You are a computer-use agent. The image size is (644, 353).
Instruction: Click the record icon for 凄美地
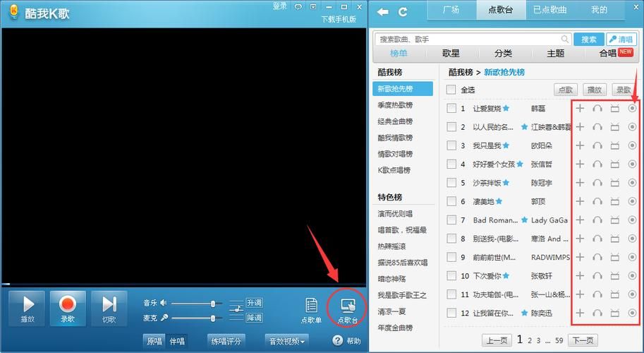pyautogui.click(x=632, y=201)
